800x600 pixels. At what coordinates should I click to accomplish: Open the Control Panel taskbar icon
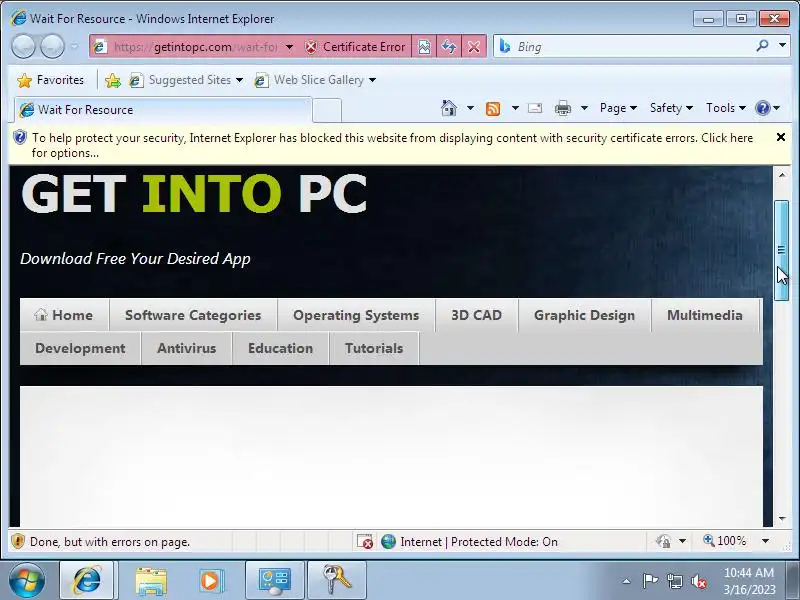click(275, 580)
